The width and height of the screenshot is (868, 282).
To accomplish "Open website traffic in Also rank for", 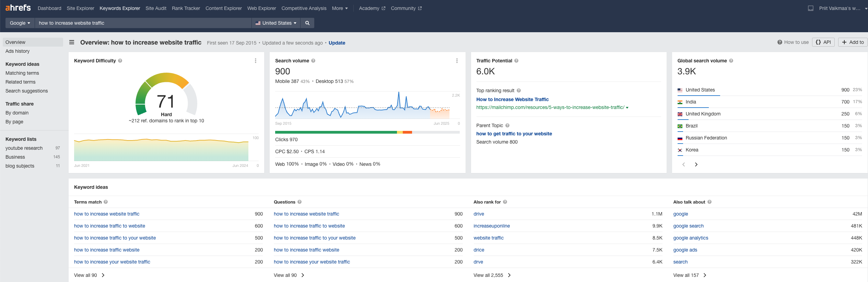I will click(x=489, y=238).
